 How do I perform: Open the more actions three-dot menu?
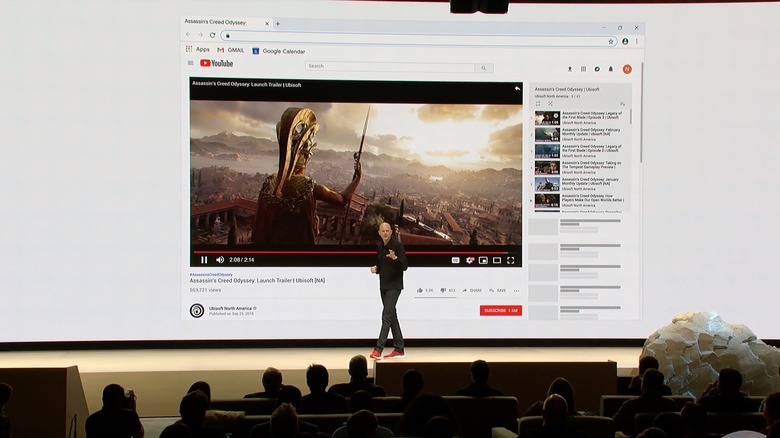[516, 291]
